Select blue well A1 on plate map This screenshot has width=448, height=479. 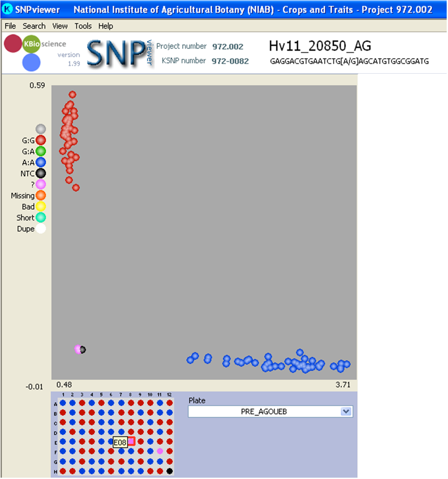[63, 403]
